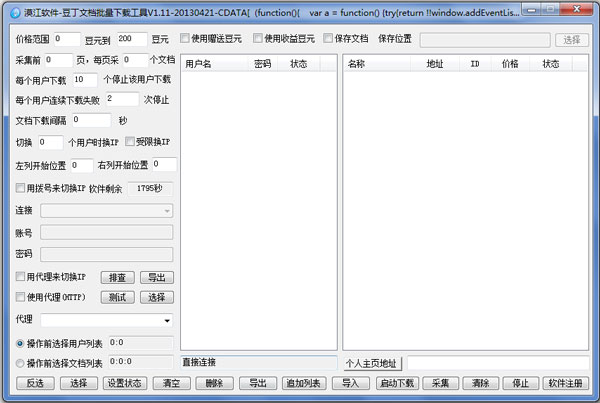Click 导出 button next to 排查
This screenshot has width=600, height=403.
157,277
